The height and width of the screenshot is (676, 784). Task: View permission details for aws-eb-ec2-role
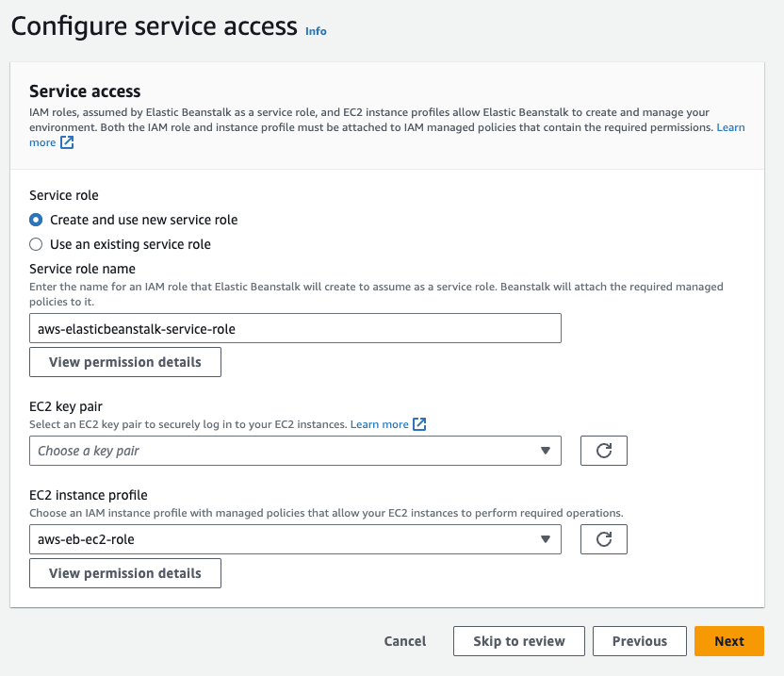[124, 573]
